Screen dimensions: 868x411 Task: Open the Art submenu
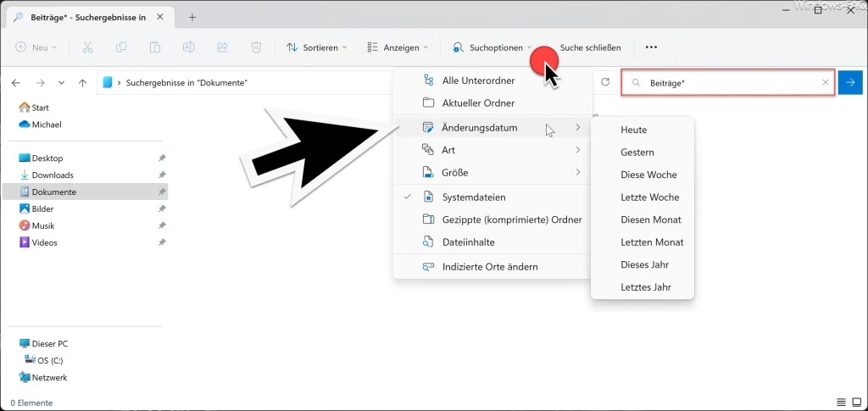tap(492, 150)
